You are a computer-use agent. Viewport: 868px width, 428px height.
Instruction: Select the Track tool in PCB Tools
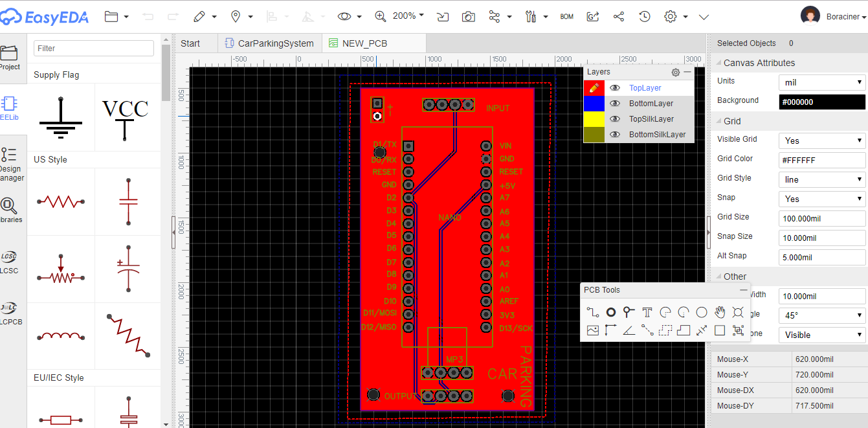coord(592,311)
